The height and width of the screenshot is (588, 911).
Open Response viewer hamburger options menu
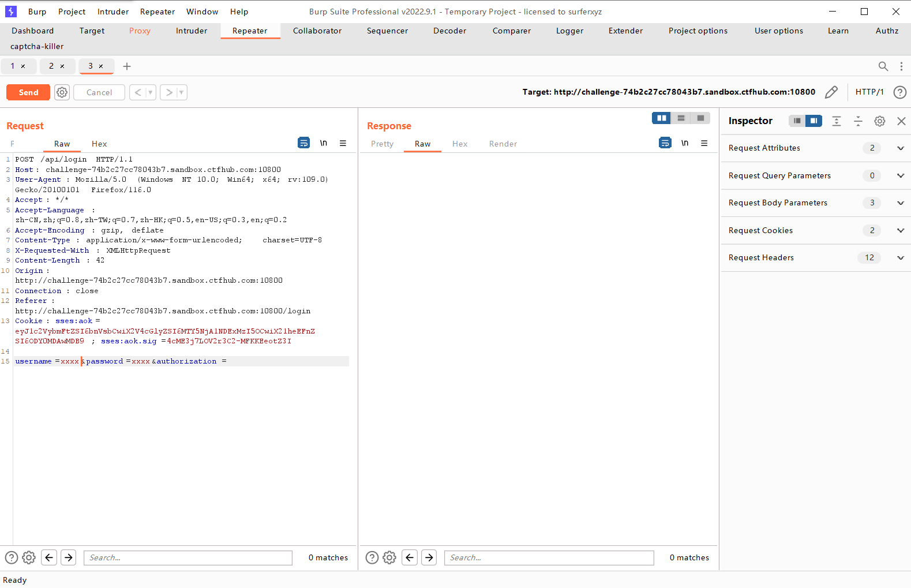[704, 143]
